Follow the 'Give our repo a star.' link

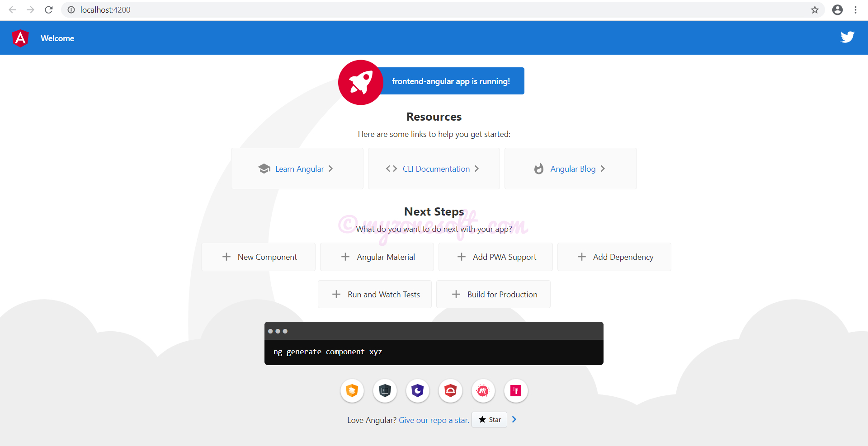tap(434, 420)
